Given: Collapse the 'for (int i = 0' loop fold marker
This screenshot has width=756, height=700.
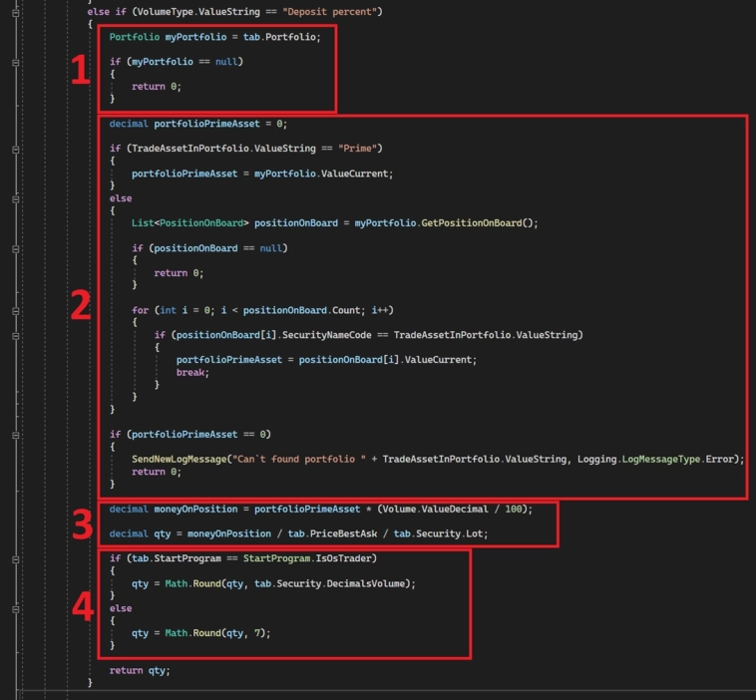Looking at the screenshot, I should 15,311.
